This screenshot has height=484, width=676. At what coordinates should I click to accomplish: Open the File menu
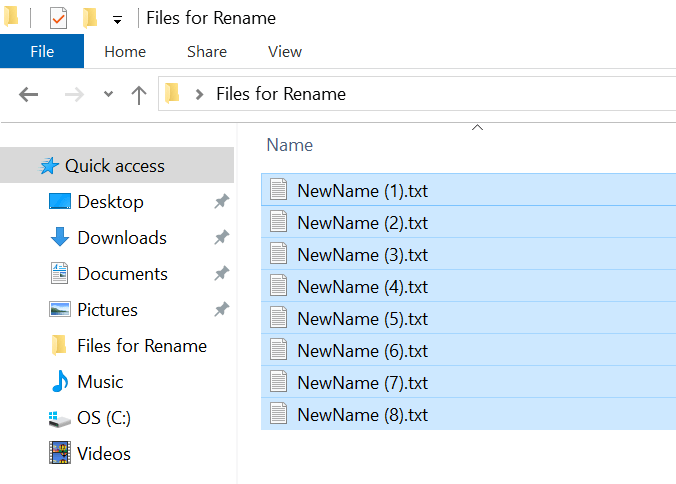coord(42,52)
